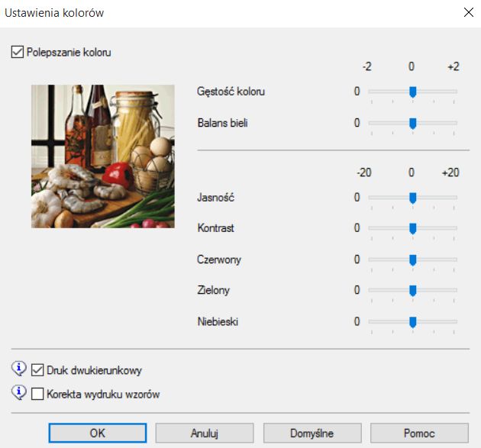Click the Kontrast slider handle
The image size is (481, 448).
tap(413, 228)
